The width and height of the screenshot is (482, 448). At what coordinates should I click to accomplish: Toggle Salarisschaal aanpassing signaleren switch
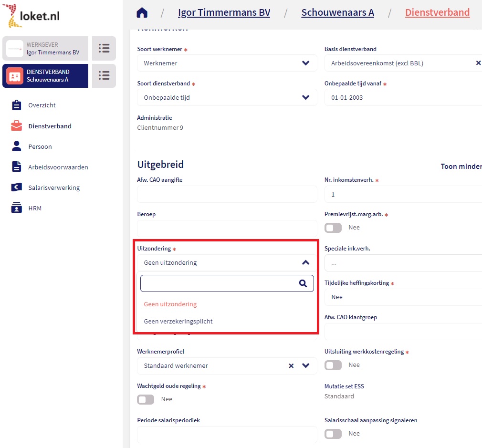333,434
